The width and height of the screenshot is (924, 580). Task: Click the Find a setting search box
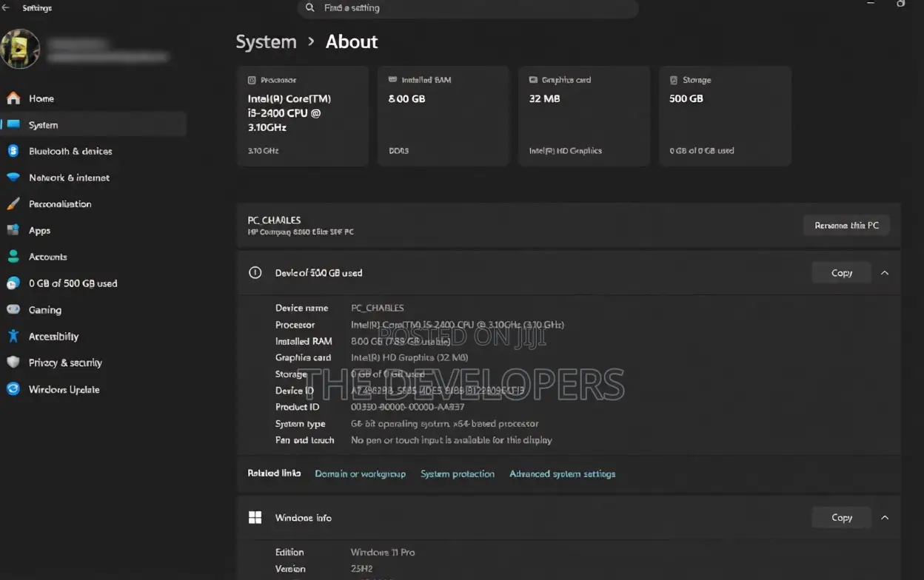pyautogui.click(x=468, y=8)
